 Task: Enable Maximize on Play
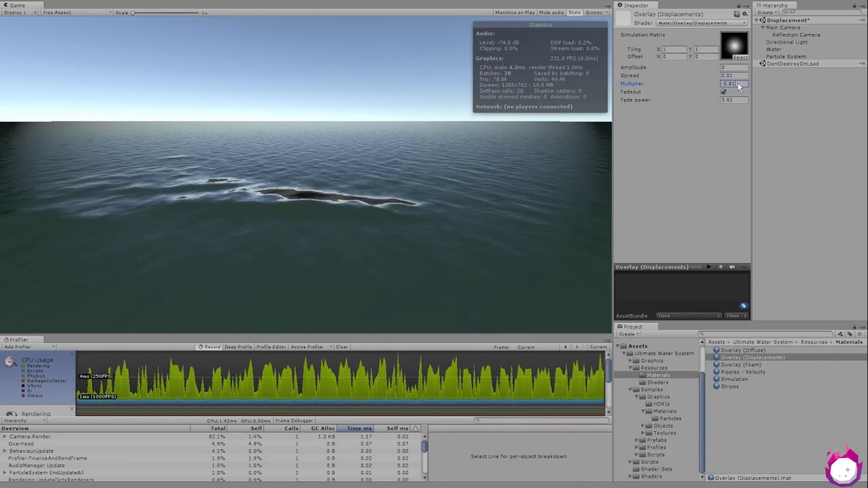[x=515, y=13]
